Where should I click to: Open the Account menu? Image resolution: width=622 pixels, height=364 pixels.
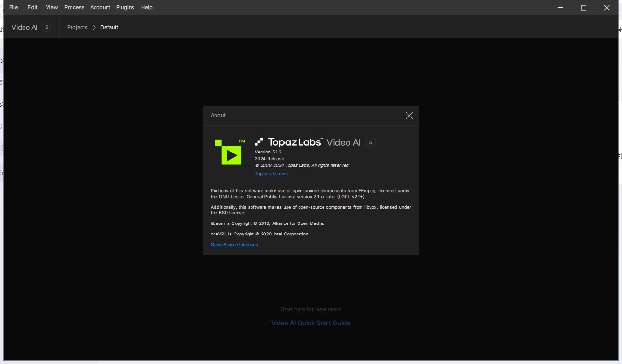pyautogui.click(x=100, y=7)
